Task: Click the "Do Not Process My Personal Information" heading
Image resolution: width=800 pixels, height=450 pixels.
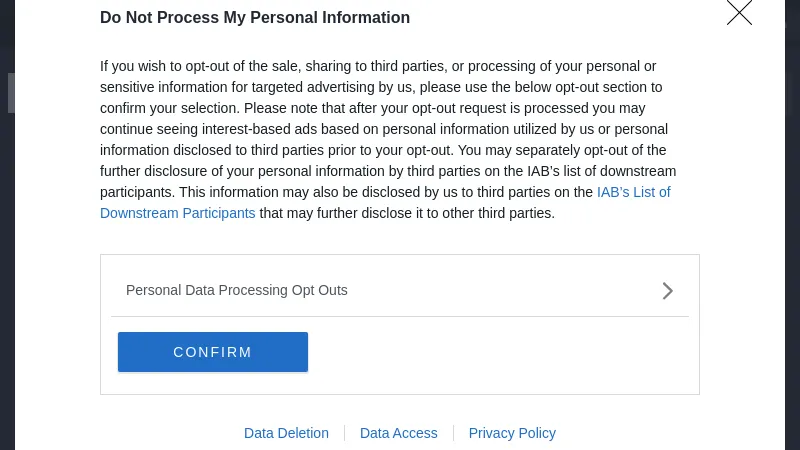Action: click(x=255, y=18)
